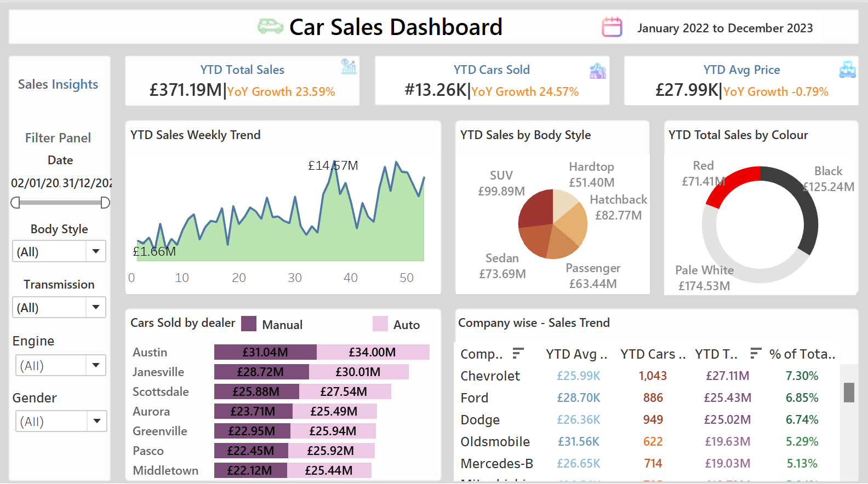Click the sort icon next to the YTD Total column header
This screenshot has height=484, width=868.
[756, 354]
